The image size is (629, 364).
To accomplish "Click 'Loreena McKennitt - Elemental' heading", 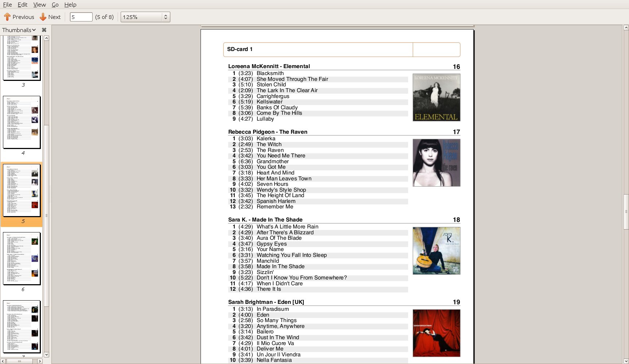I will (x=269, y=66).
